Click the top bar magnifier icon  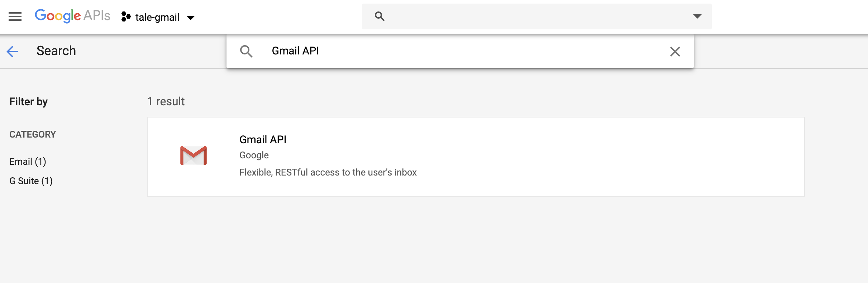[x=380, y=16]
